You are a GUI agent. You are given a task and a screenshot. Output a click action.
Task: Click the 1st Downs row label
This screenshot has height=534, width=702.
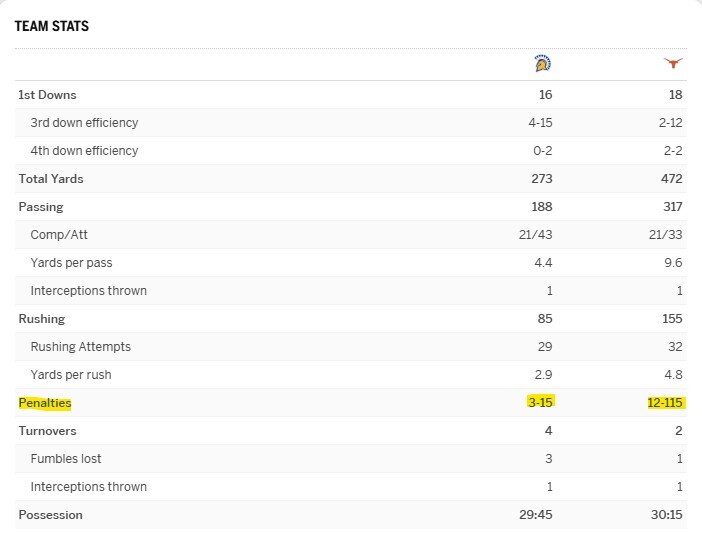click(47, 95)
